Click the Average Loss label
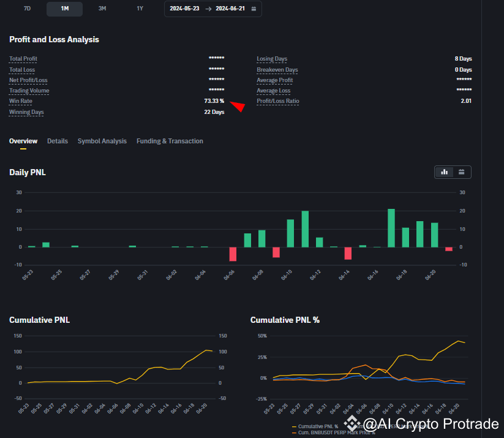 [274, 91]
